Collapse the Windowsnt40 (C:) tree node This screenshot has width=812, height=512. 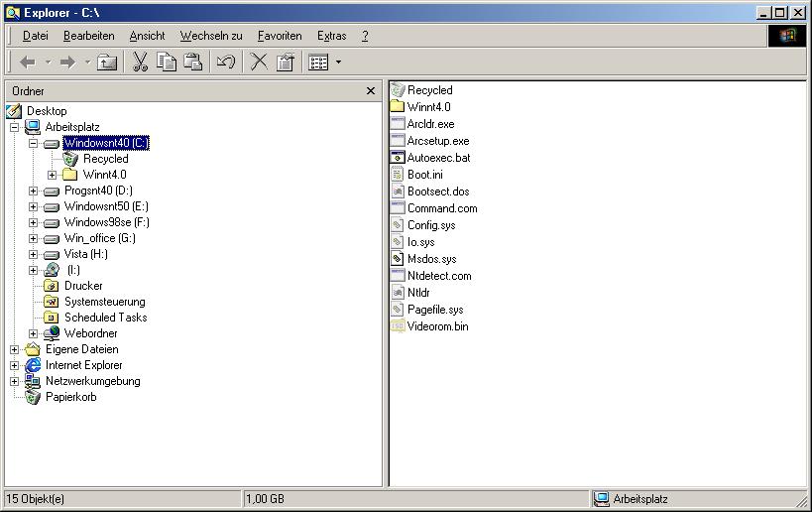coord(33,143)
